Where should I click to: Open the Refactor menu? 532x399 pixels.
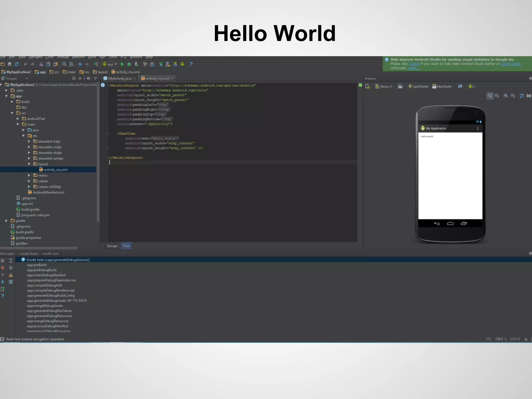[78, 57]
